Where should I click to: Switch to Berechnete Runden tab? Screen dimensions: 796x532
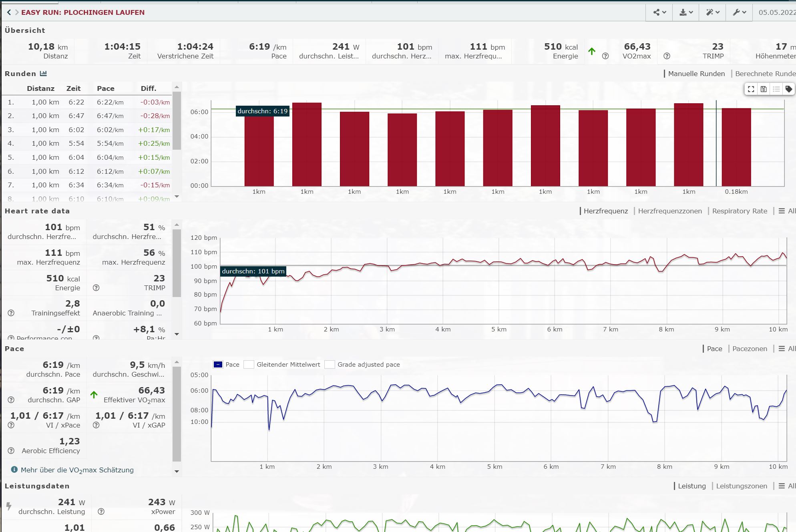pos(765,74)
